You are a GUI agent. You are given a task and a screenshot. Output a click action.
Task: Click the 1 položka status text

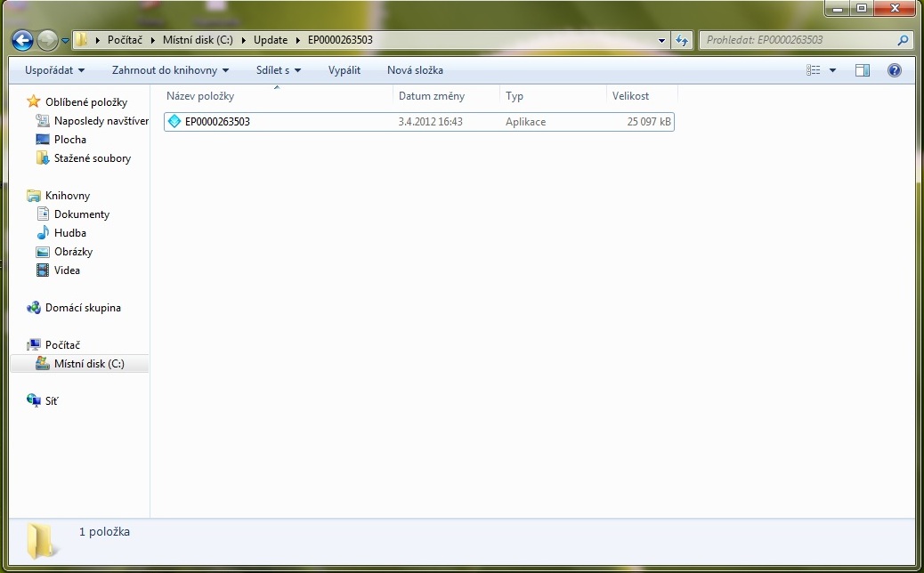(x=104, y=532)
